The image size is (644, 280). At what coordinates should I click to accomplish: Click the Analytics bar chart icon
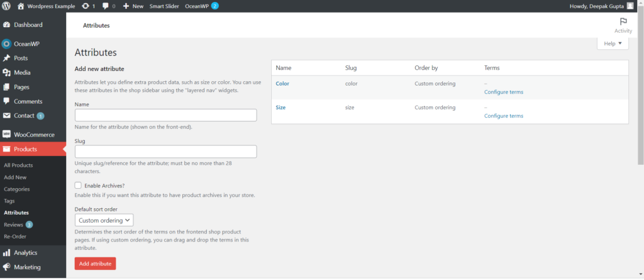[x=6, y=252]
